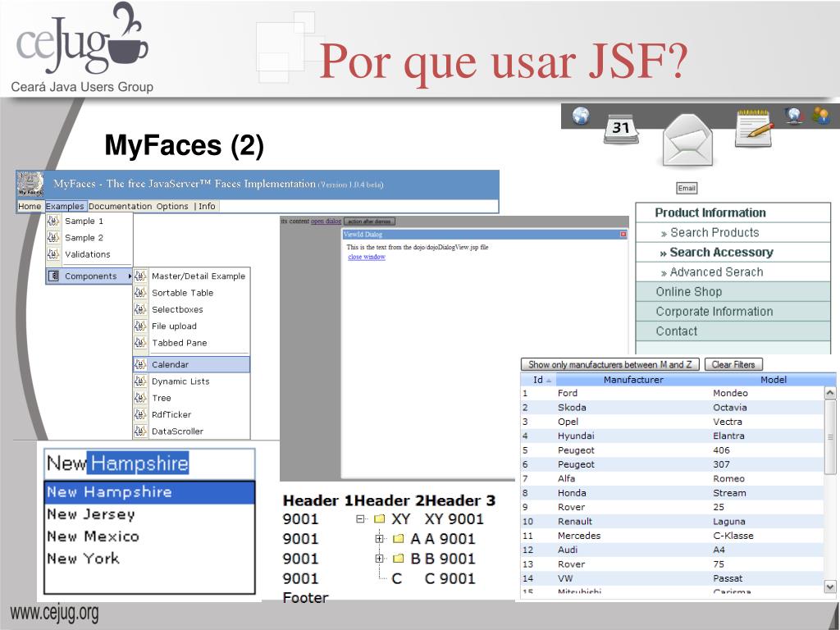Click icon beside File upload entry
The height and width of the screenshot is (630, 840).
140,326
